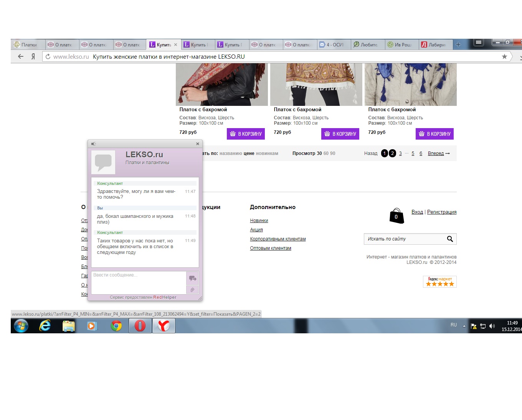Send the chat message with arrow icon
522x420 pixels.
click(192, 278)
